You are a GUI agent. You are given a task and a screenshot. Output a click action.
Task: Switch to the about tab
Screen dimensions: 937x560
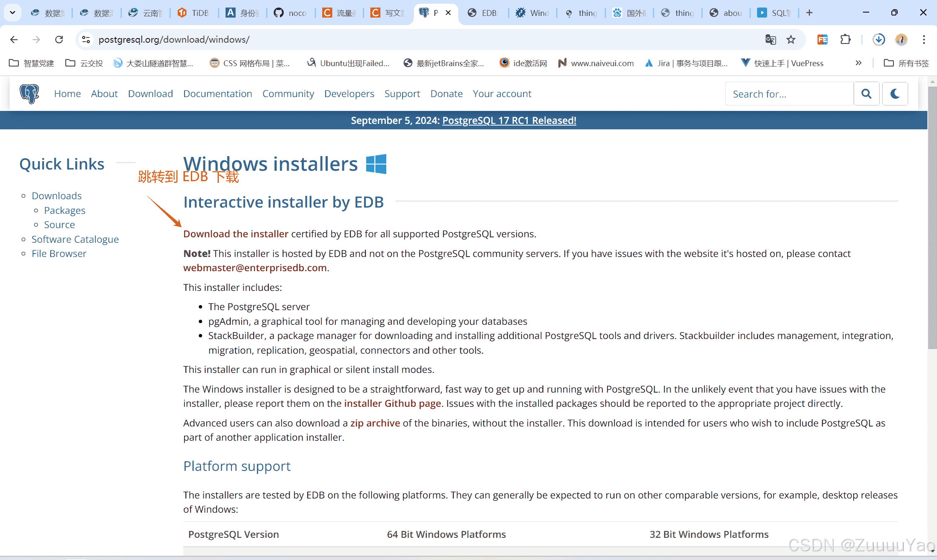tap(726, 13)
